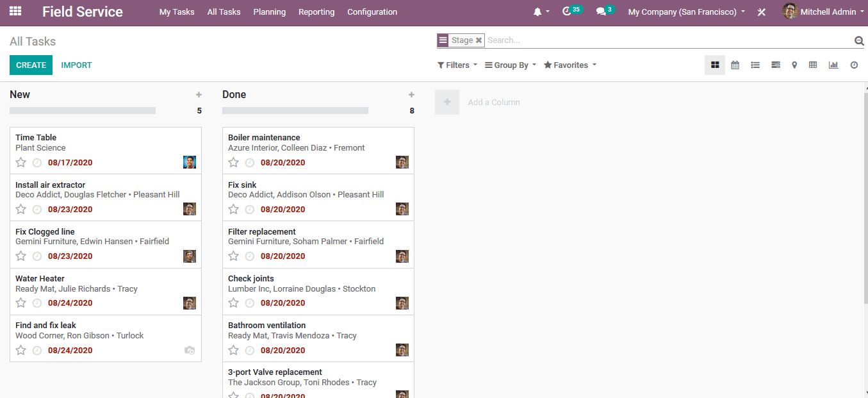Open company switcher My Company (San Francisco)

click(687, 12)
